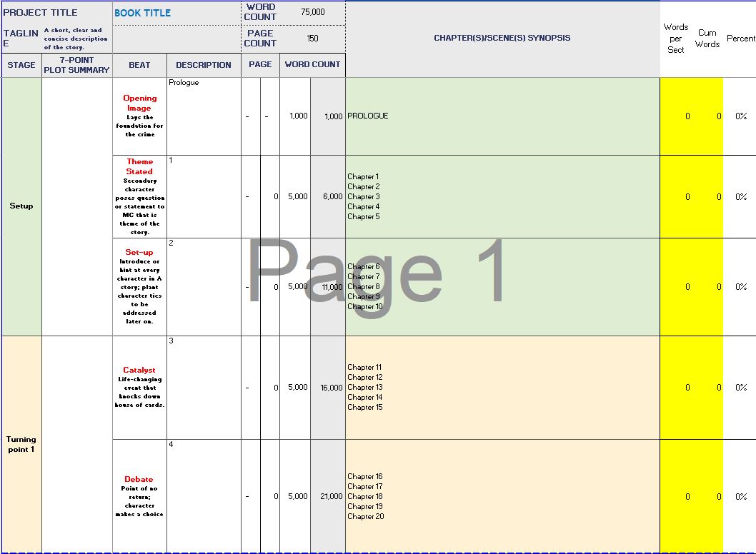Select the BEAT column header
The height and width of the screenshot is (554, 756).
tap(139, 65)
